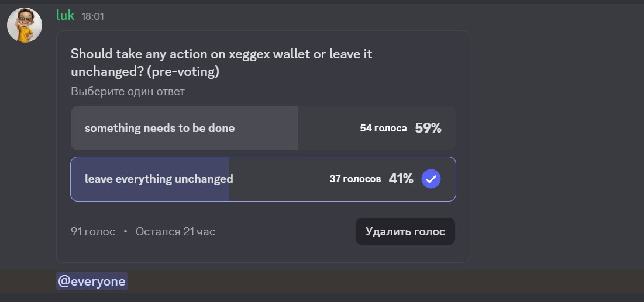The width and height of the screenshot is (644, 302).
Task: Click the "Остался 21 час" remaining time
Action: click(175, 231)
